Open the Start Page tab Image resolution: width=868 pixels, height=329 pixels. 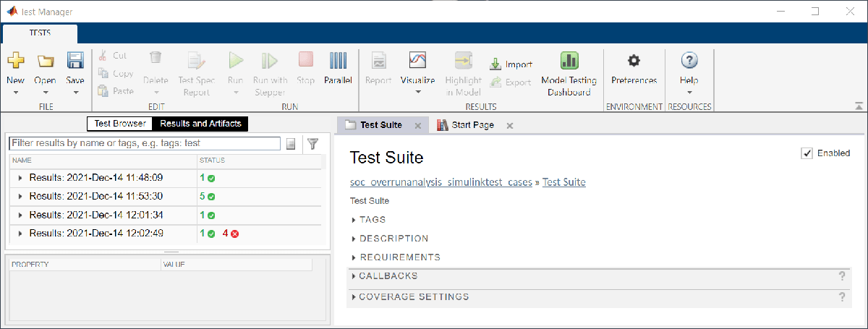pyautogui.click(x=472, y=125)
